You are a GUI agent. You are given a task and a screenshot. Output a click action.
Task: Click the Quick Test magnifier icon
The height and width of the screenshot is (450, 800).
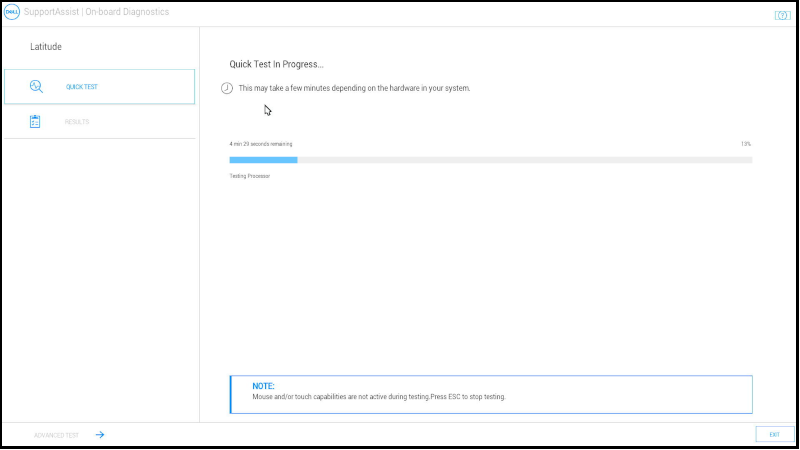click(36, 86)
